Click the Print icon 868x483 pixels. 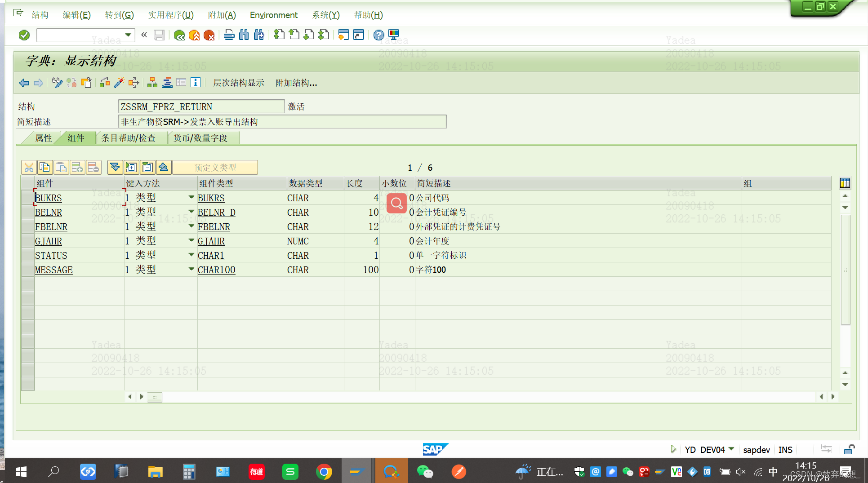coord(229,35)
